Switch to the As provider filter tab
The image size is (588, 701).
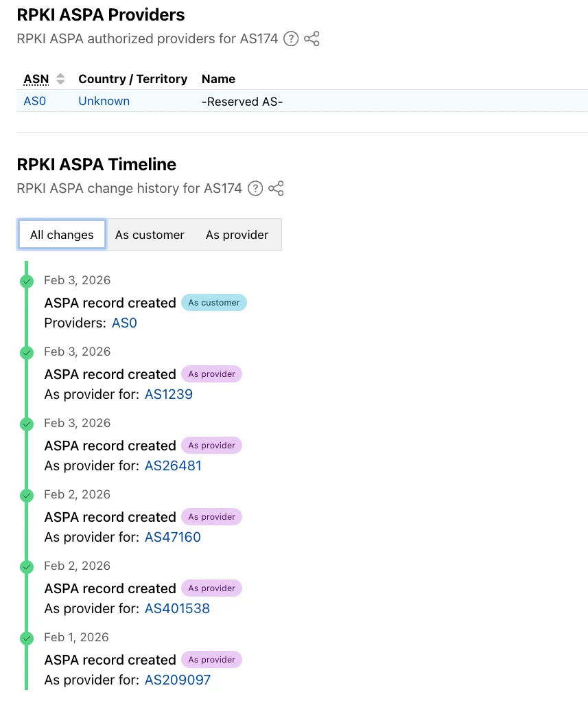tap(237, 234)
